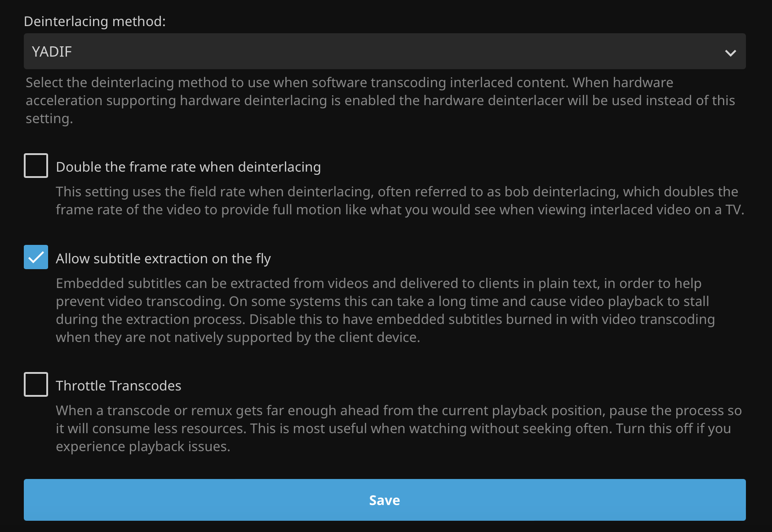Click "hardware deinterlacer" in the help text
This screenshot has height=532, width=772.
[x=493, y=101]
